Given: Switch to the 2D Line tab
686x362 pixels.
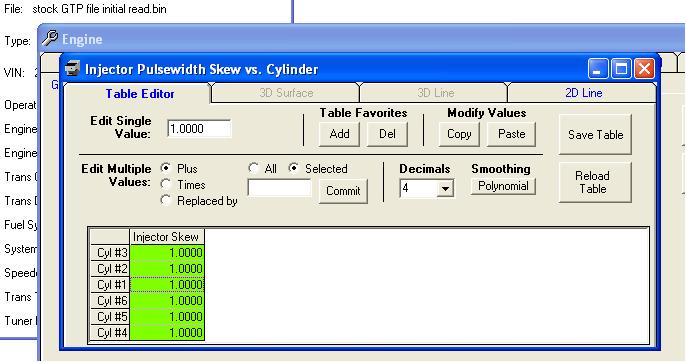Looking at the screenshot, I should tap(583, 93).
